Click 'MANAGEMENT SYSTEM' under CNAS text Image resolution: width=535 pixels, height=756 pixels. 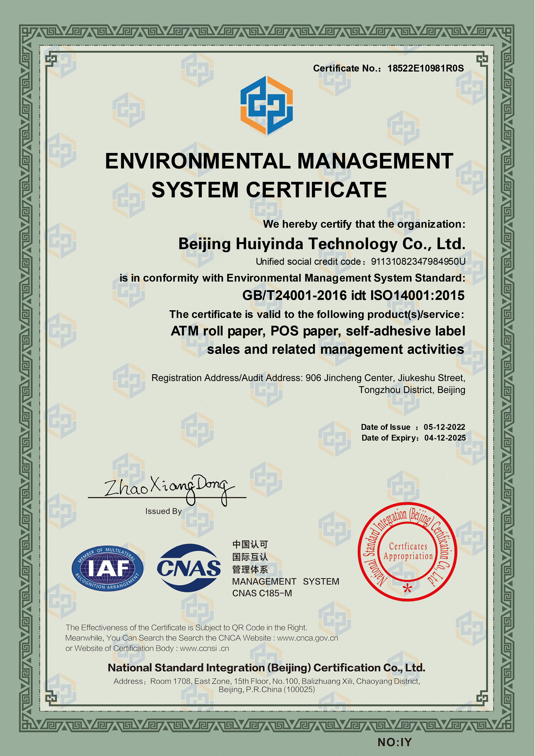click(286, 581)
